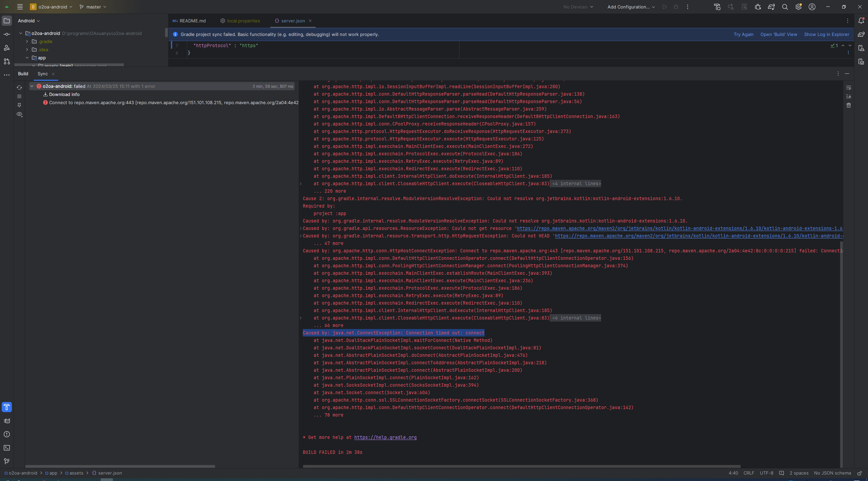The image size is (868, 481).
Task: Toggle pin tab icon in Build panel
Action: click(19, 105)
